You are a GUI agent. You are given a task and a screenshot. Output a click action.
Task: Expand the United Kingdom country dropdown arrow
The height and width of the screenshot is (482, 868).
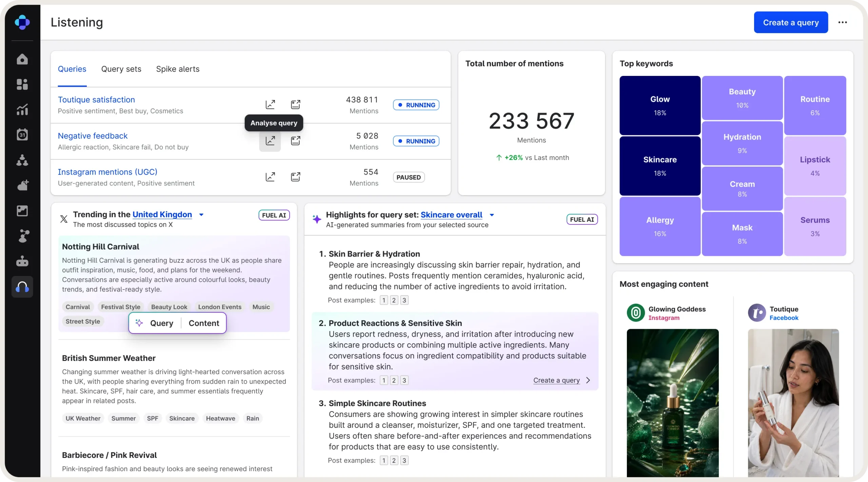pyautogui.click(x=201, y=215)
